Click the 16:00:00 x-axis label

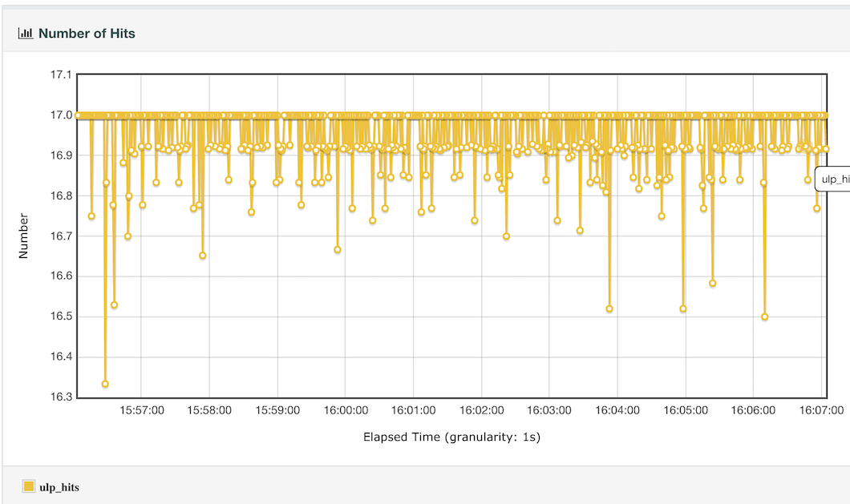coord(346,410)
